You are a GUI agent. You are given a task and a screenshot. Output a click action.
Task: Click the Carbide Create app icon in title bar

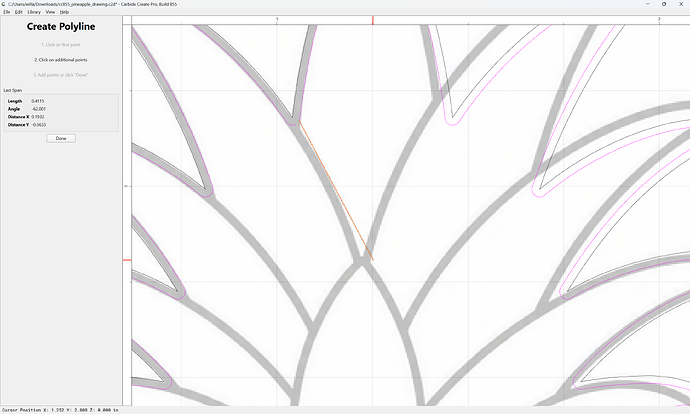(4, 4)
